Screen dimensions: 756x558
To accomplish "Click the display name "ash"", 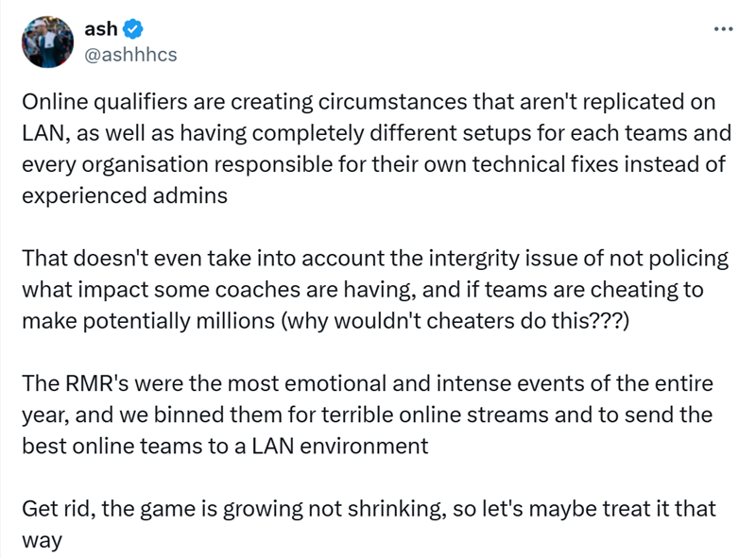I will tap(101, 29).
